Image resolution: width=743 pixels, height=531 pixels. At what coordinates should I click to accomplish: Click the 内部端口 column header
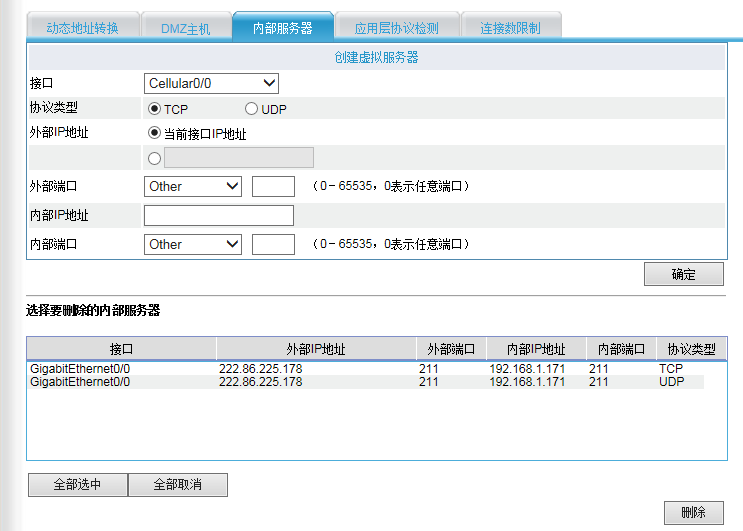(x=621, y=349)
